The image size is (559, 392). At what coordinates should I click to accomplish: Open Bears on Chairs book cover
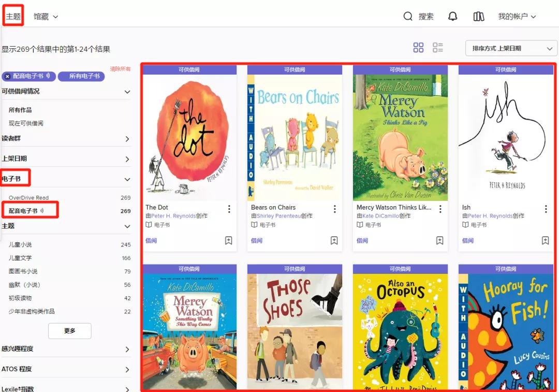(x=295, y=138)
